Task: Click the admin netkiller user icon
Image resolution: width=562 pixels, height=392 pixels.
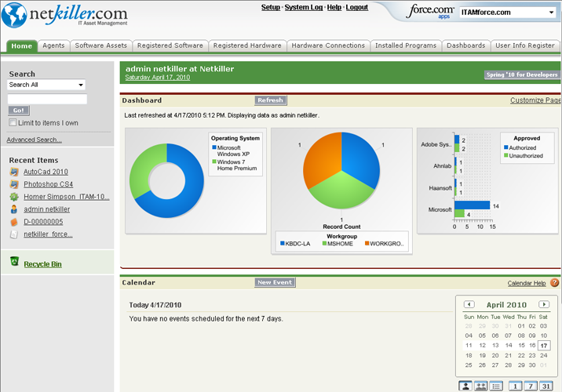Action: pos(14,209)
